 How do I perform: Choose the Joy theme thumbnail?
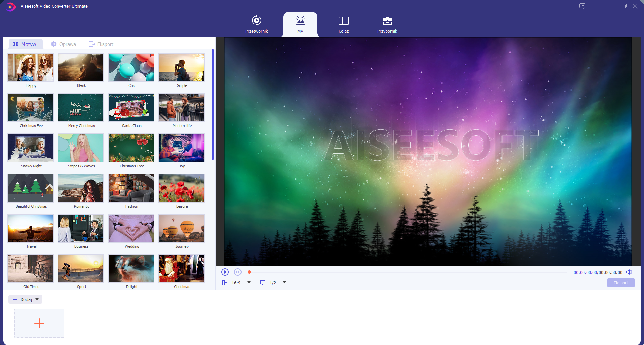point(181,148)
